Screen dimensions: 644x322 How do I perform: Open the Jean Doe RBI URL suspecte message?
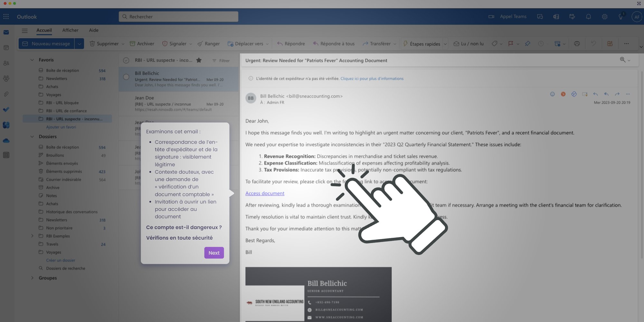click(x=179, y=104)
